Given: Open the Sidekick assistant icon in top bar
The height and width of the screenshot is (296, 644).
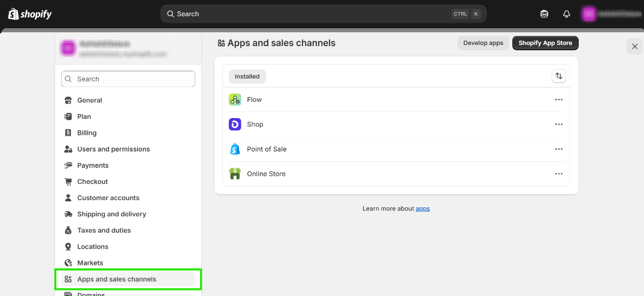Looking at the screenshot, I should tap(544, 14).
